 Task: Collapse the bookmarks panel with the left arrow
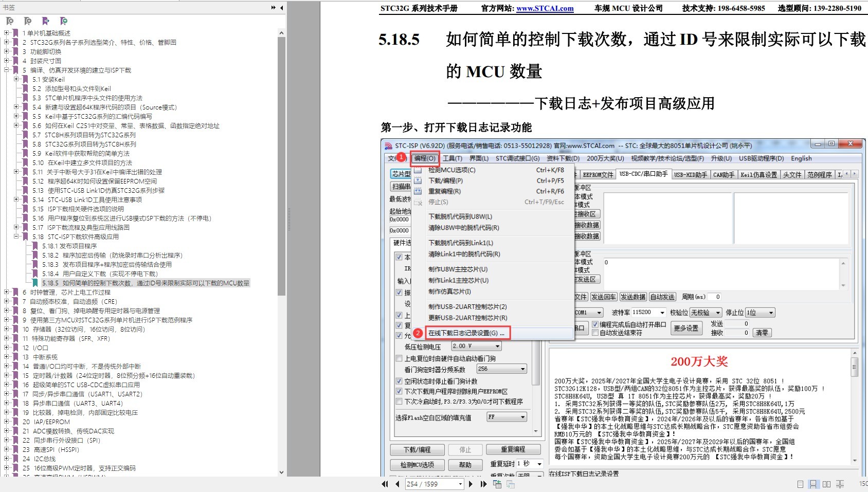[x=281, y=8]
